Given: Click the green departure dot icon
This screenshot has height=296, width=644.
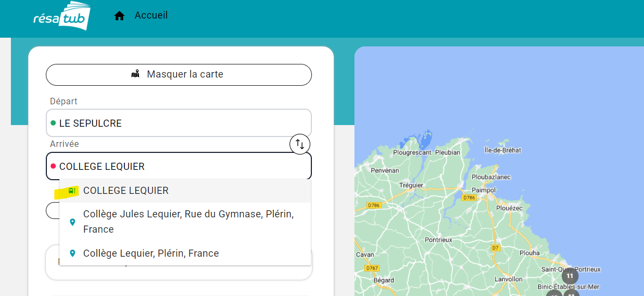Looking at the screenshot, I should [53, 123].
